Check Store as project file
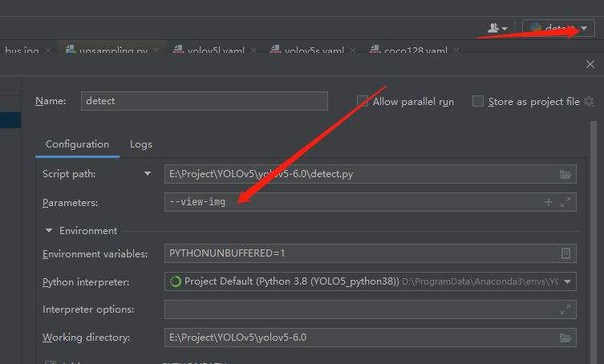 pos(477,101)
